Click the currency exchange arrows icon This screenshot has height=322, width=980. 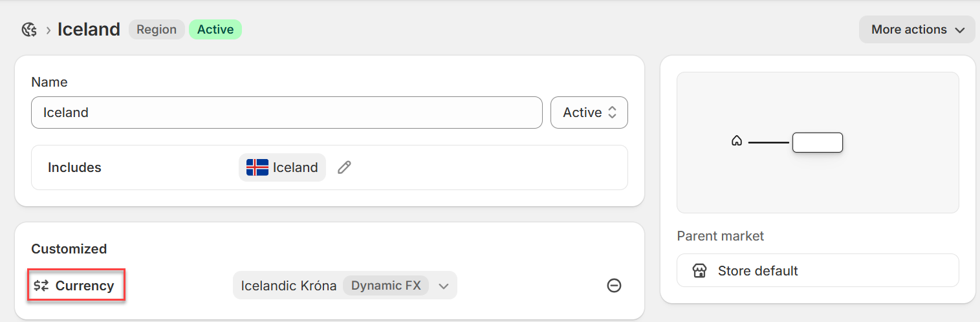41,286
